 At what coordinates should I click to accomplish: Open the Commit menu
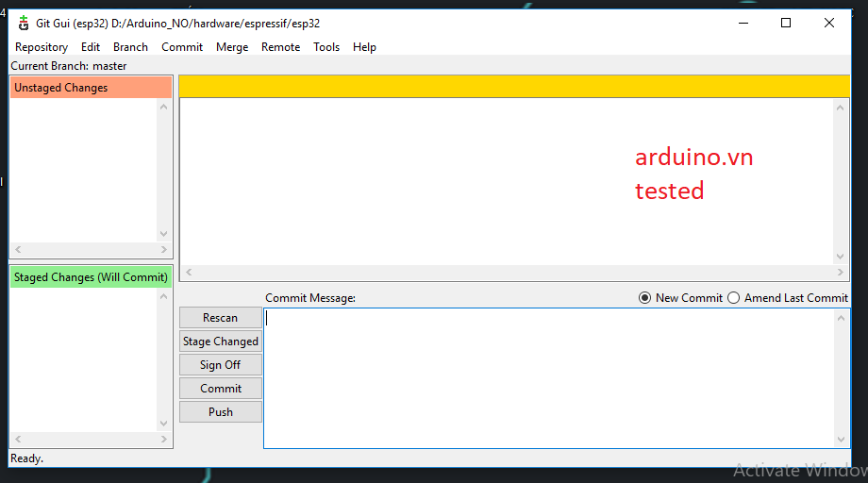tap(182, 47)
